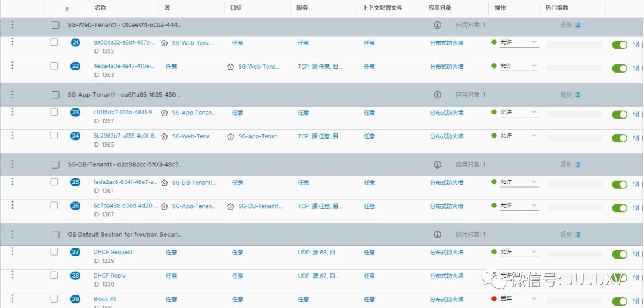Open the 丢弃 action dropdown for Block All

(x=518, y=299)
